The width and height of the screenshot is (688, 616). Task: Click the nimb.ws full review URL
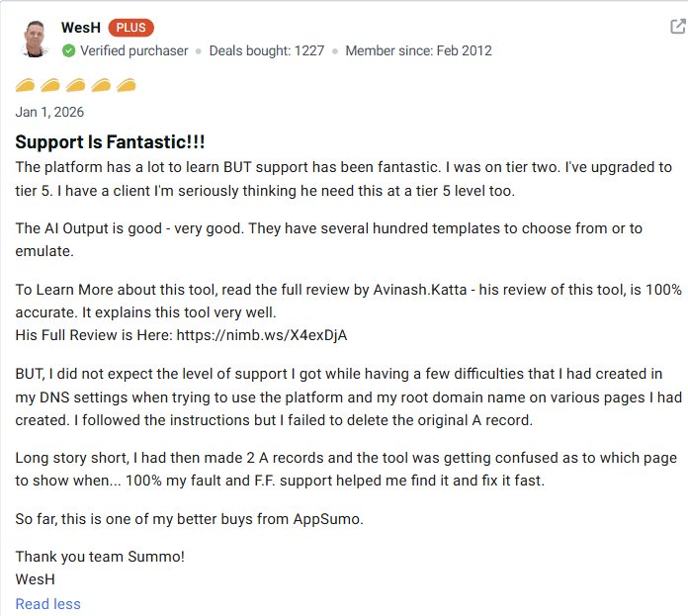pyautogui.click(x=261, y=335)
